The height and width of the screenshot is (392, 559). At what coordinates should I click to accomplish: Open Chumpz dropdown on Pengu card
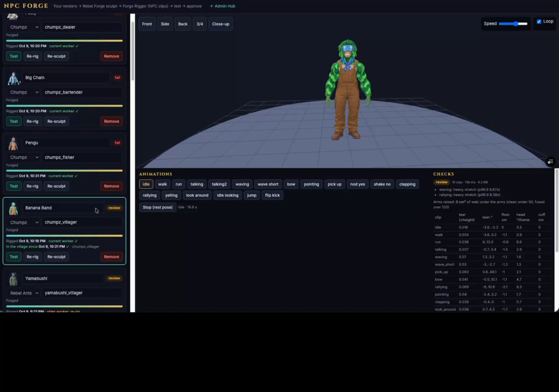[23, 157]
